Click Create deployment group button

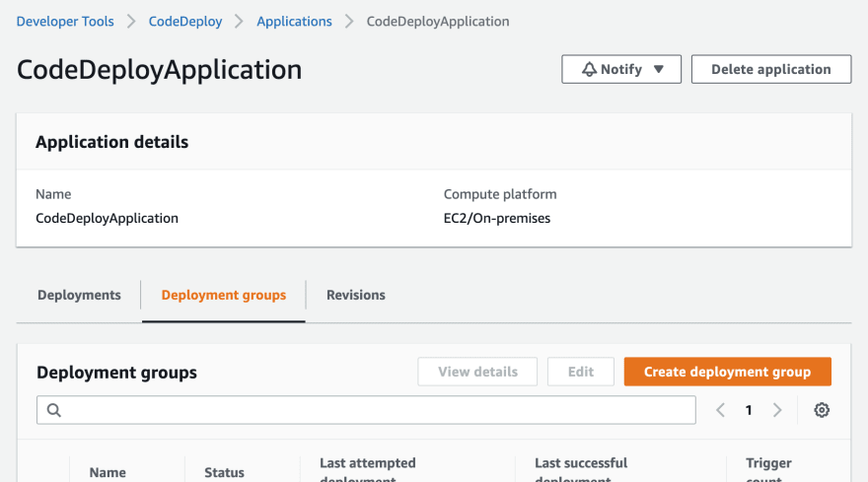point(727,372)
